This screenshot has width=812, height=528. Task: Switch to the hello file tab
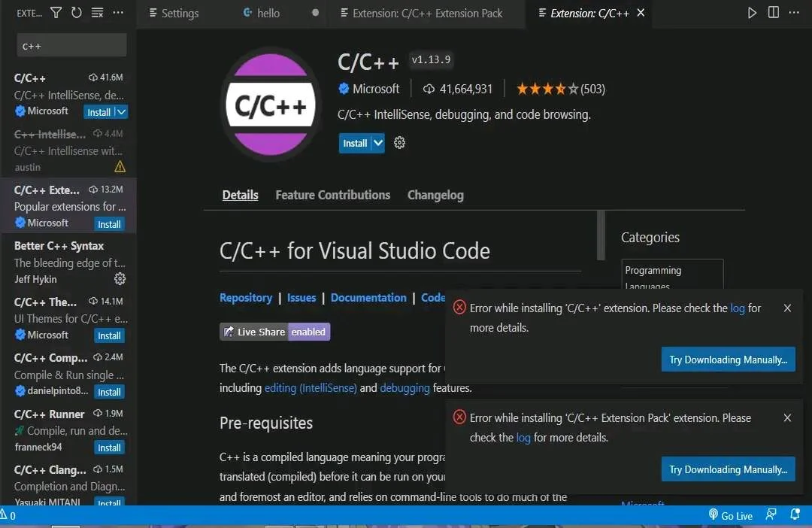(262, 13)
